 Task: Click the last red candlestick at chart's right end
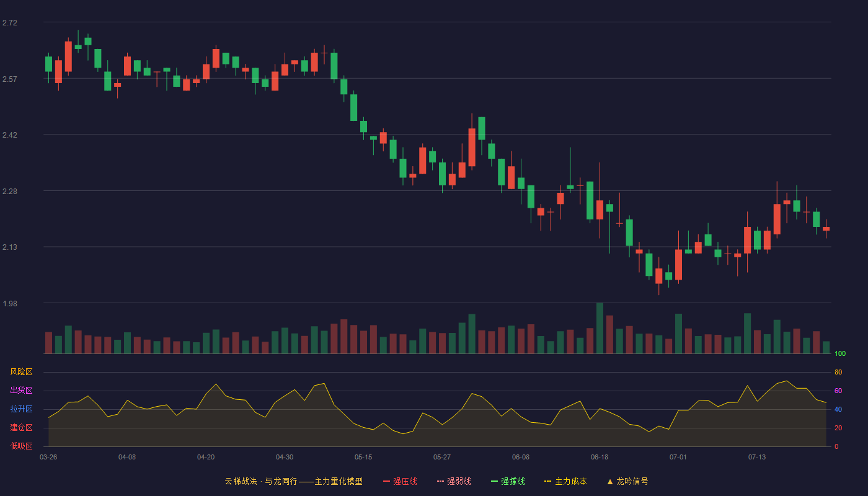tap(826, 229)
